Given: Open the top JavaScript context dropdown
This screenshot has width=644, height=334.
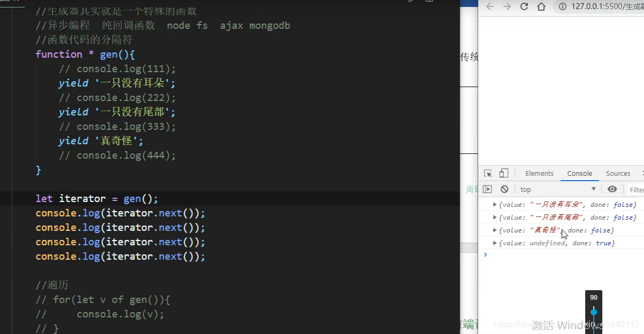Looking at the screenshot, I should pyautogui.click(x=558, y=189).
